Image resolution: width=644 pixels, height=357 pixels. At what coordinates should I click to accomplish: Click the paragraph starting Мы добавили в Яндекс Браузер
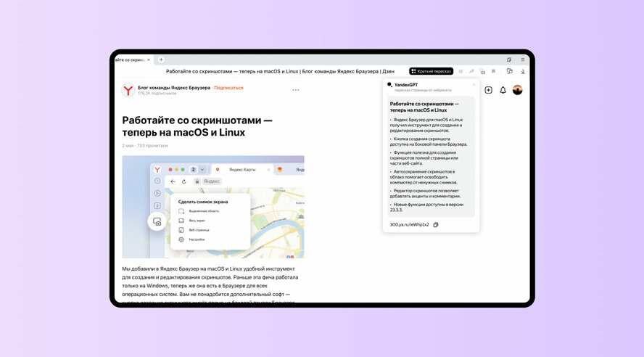210,285
